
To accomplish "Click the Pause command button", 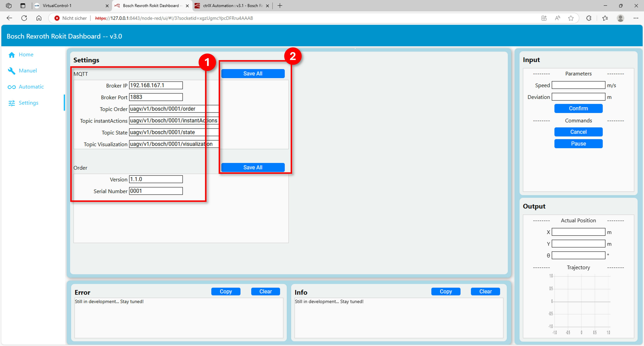I will [x=578, y=144].
